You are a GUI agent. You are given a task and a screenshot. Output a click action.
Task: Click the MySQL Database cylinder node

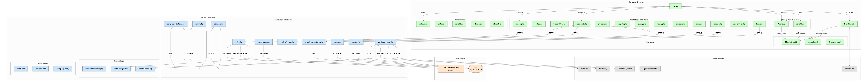475,69
